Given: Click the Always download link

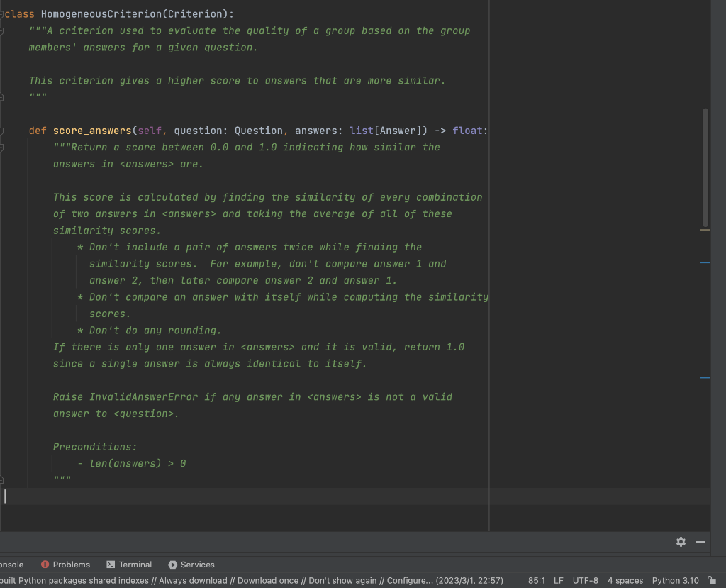Looking at the screenshot, I should click(x=194, y=580).
